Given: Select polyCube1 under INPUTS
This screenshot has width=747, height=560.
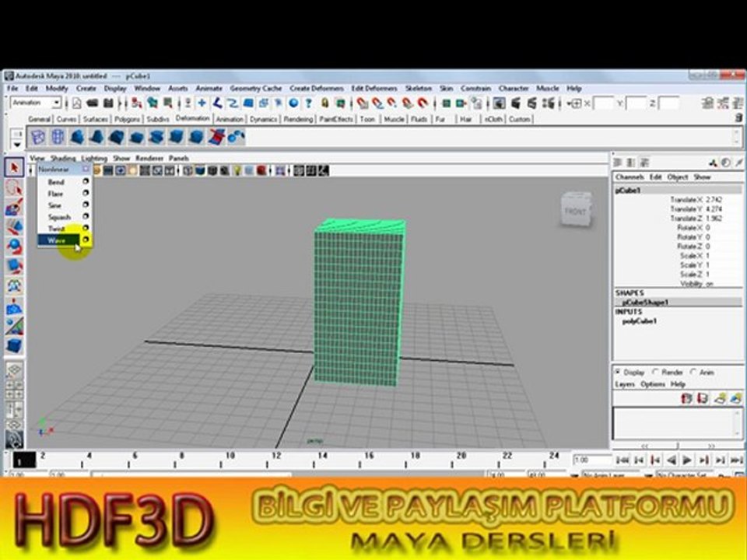Looking at the screenshot, I should click(640, 321).
